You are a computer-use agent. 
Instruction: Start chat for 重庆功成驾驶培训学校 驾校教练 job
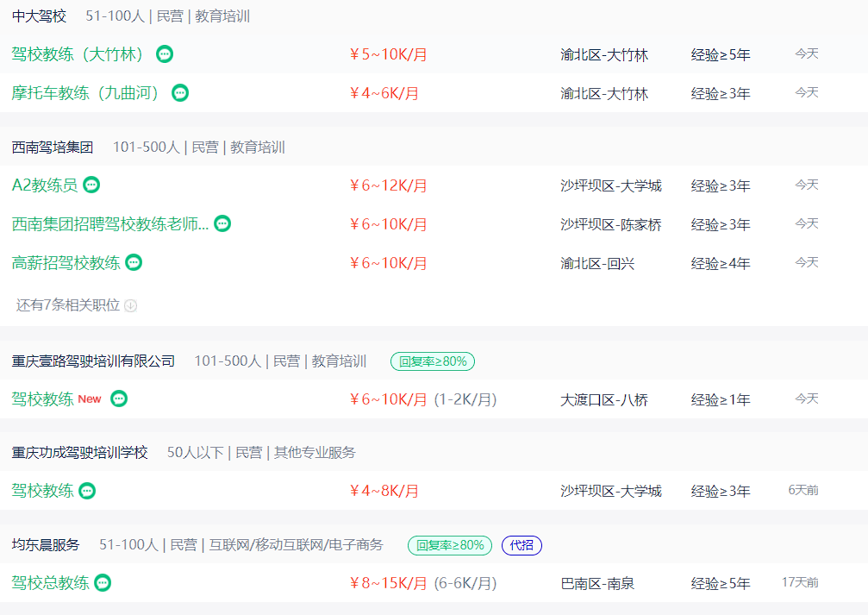click(x=87, y=490)
